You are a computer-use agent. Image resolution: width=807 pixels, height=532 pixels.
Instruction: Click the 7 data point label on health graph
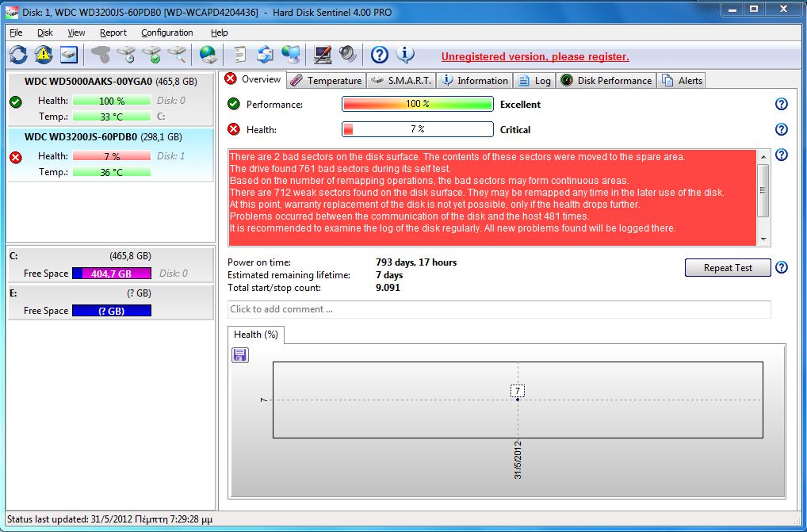pyautogui.click(x=518, y=391)
